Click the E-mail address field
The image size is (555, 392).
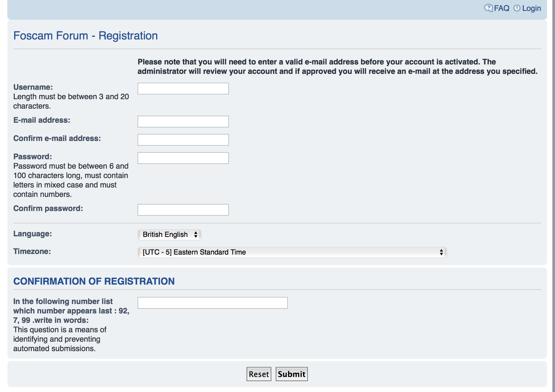point(183,122)
